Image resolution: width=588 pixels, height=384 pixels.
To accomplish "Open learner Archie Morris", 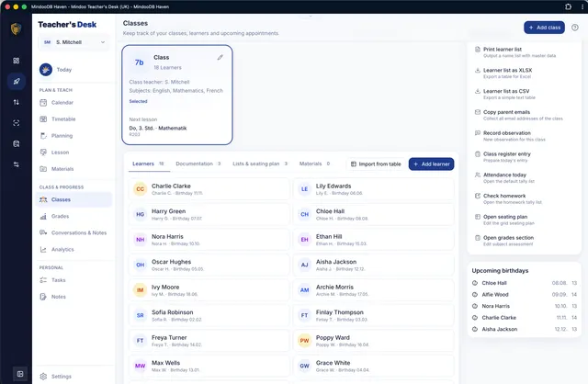I will pos(374,290).
